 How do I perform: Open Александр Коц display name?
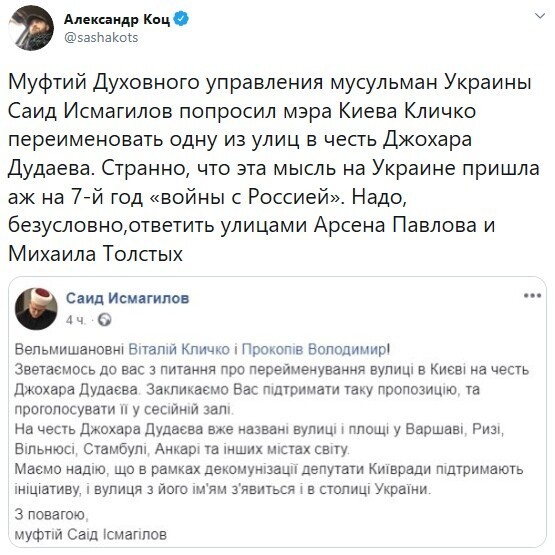[117, 19]
